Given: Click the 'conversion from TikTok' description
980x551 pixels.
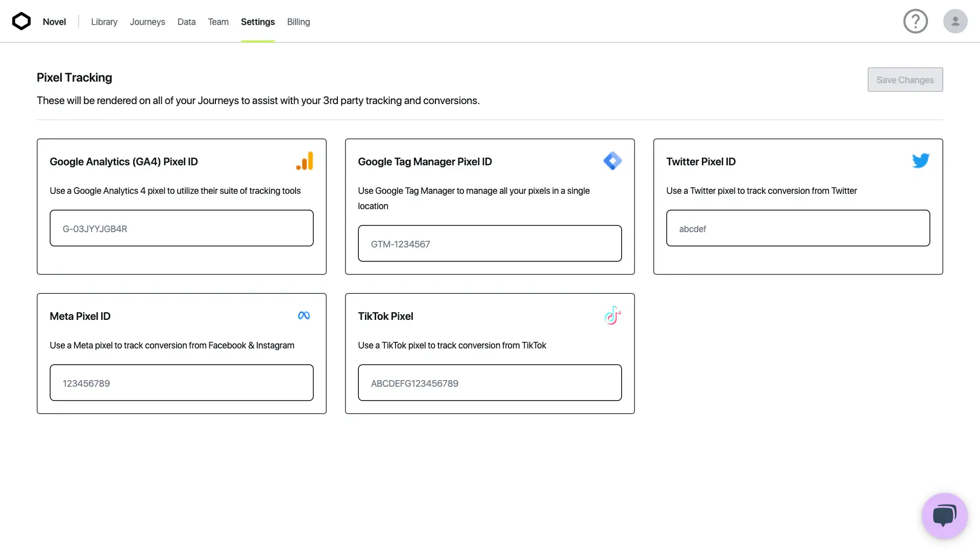Looking at the screenshot, I should [x=452, y=345].
